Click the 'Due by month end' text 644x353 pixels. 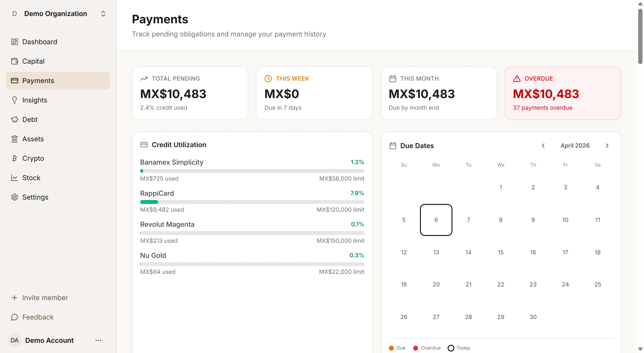pos(414,108)
